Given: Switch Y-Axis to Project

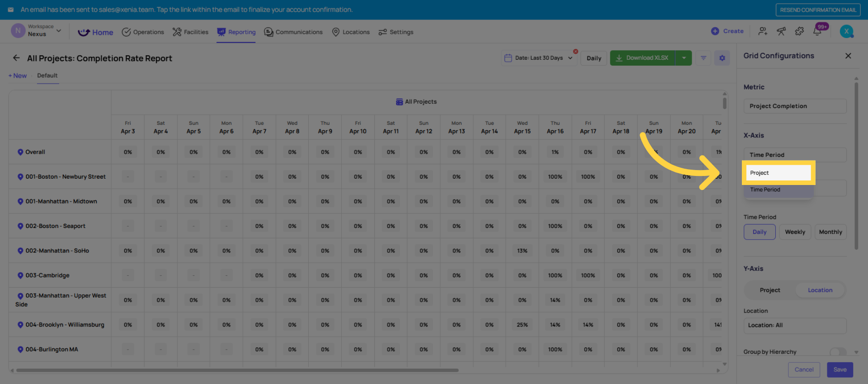Looking at the screenshot, I should pyautogui.click(x=770, y=290).
